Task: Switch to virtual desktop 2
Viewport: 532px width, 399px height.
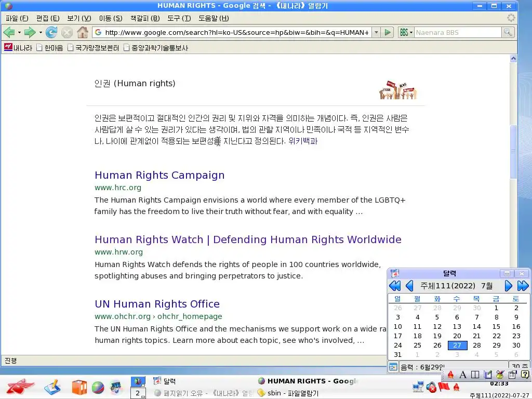Action: (138, 393)
